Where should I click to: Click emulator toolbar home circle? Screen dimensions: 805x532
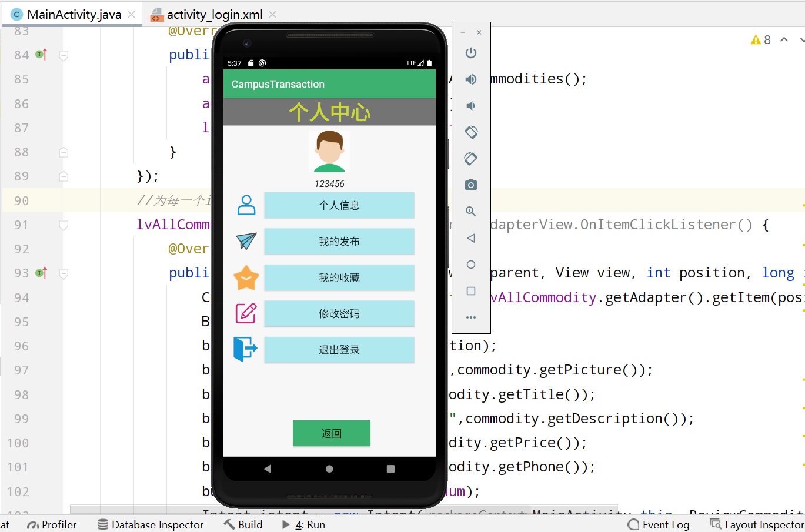(x=471, y=265)
